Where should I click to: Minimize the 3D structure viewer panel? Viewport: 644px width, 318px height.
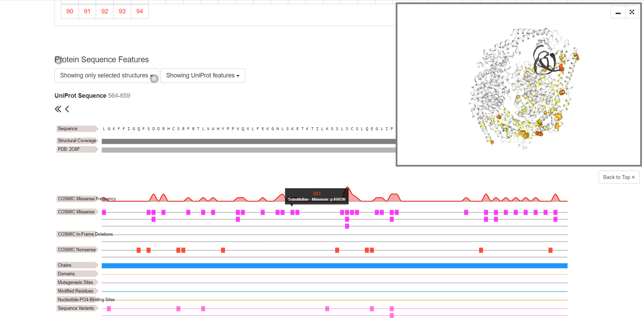[x=618, y=12]
